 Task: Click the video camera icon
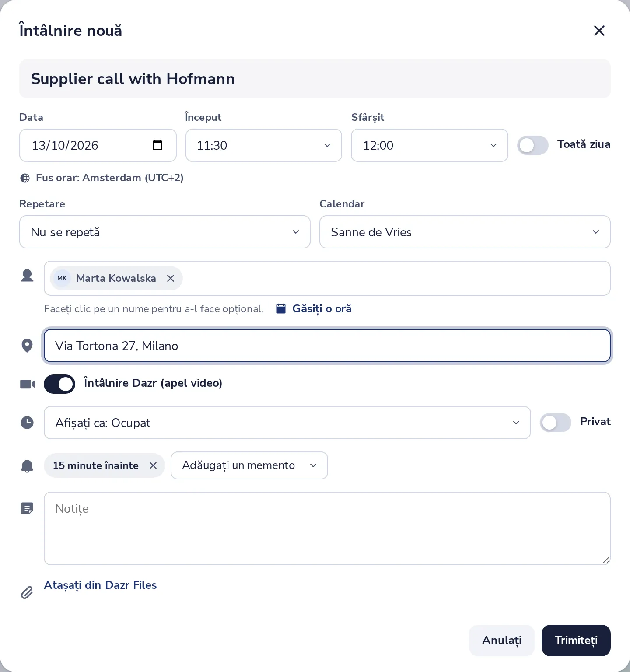click(28, 384)
